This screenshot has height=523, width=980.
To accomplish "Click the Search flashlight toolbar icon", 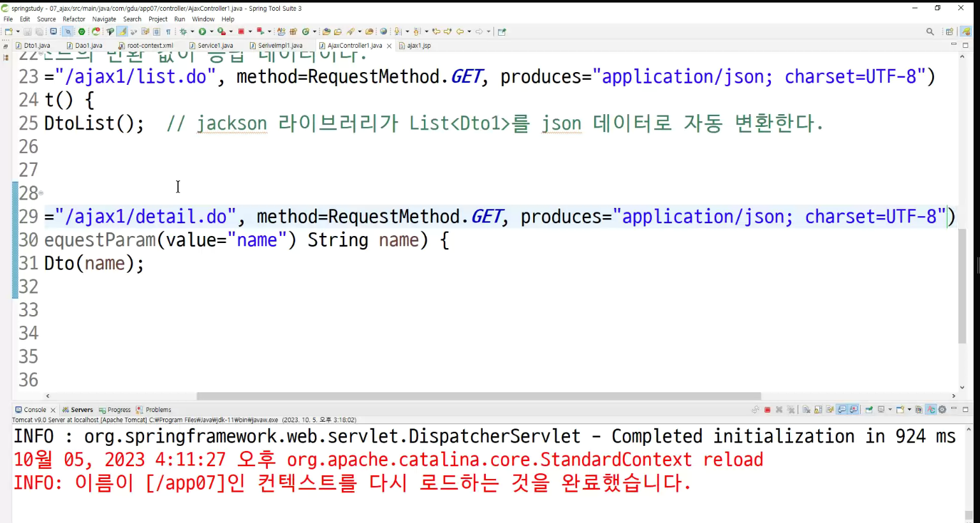I will tap(350, 31).
